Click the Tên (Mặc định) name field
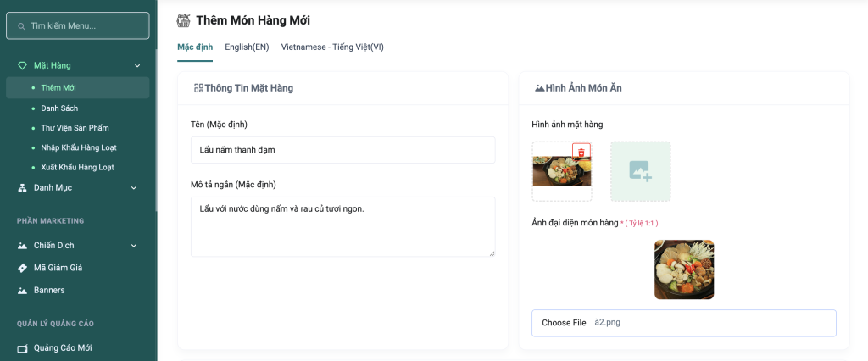868x361 pixels. 342,150
